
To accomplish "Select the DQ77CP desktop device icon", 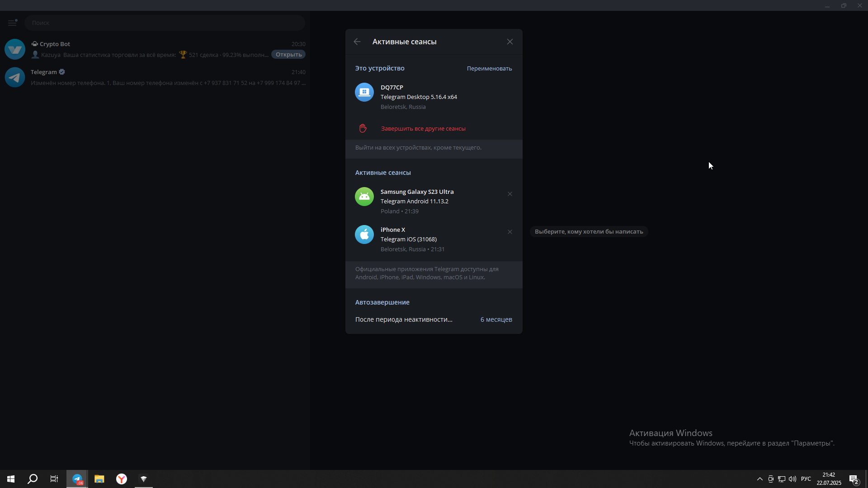I will coord(364,92).
